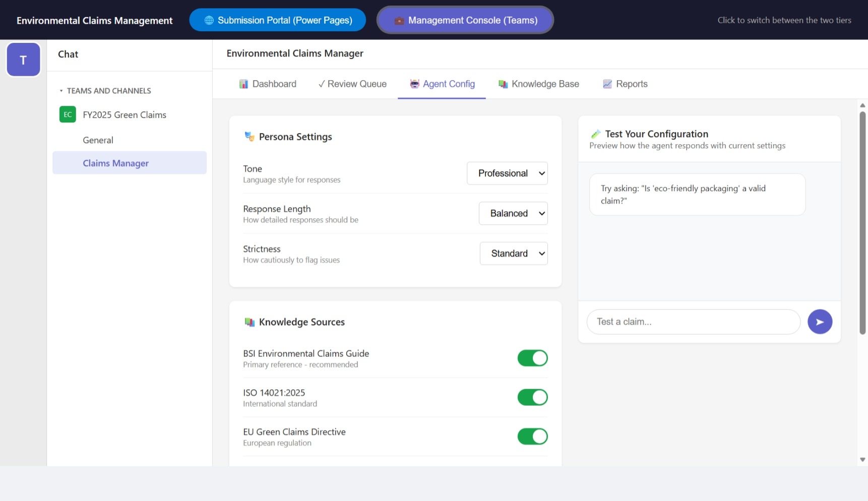Expand the Strictness Standard dropdown

tap(513, 254)
